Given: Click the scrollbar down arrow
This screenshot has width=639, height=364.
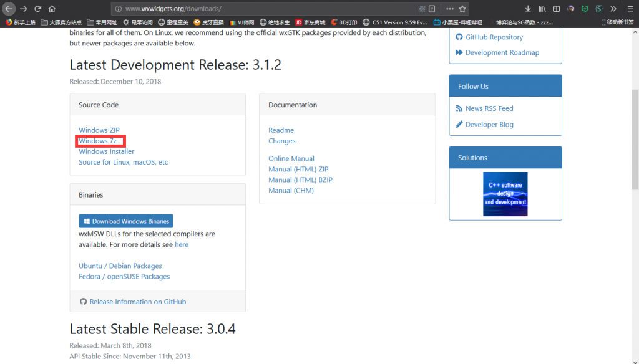Looking at the screenshot, I should 635,361.
